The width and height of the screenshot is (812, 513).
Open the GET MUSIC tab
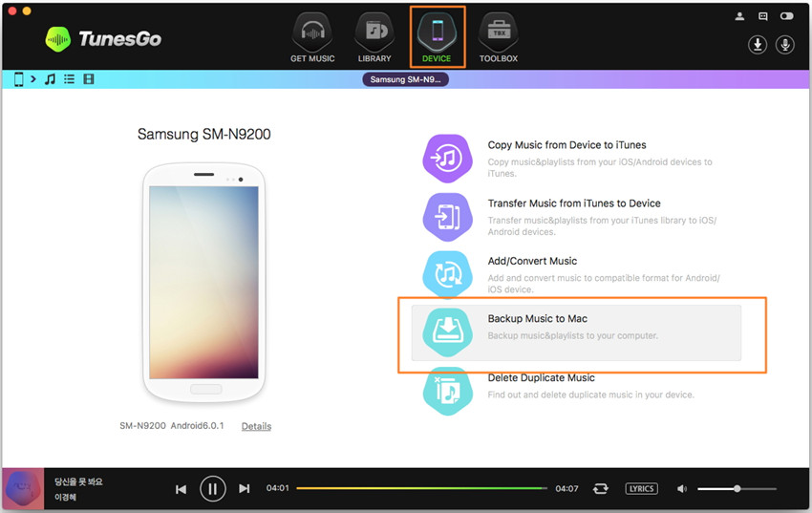tap(312, 38)
